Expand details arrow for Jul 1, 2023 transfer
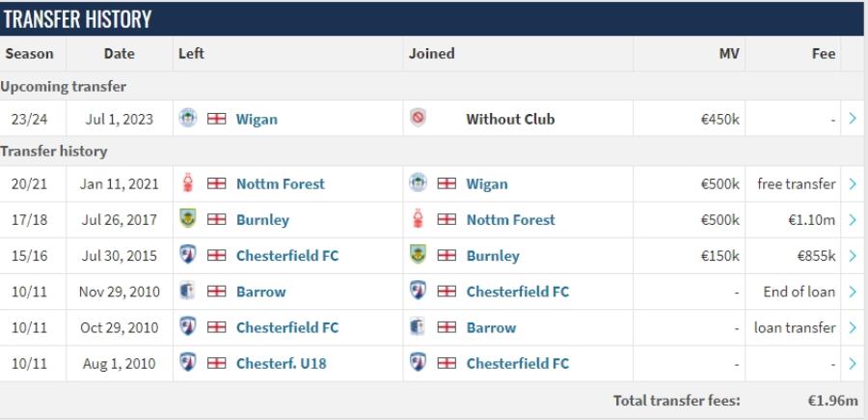 (853, 119)
